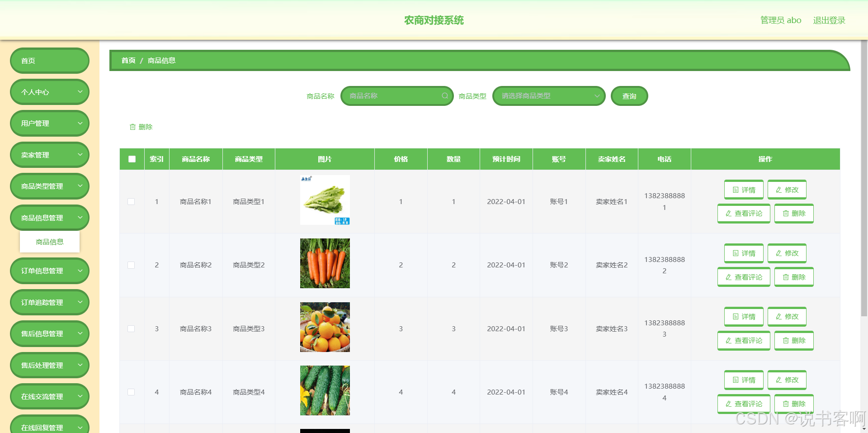Click the 预计时间 column header

[x=506, y=159]
